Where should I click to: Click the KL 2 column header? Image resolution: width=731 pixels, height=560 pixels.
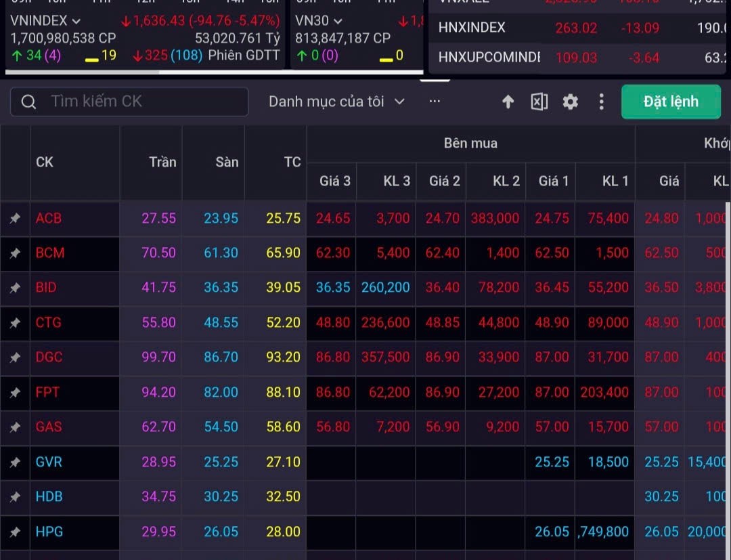tap(506, 181)
